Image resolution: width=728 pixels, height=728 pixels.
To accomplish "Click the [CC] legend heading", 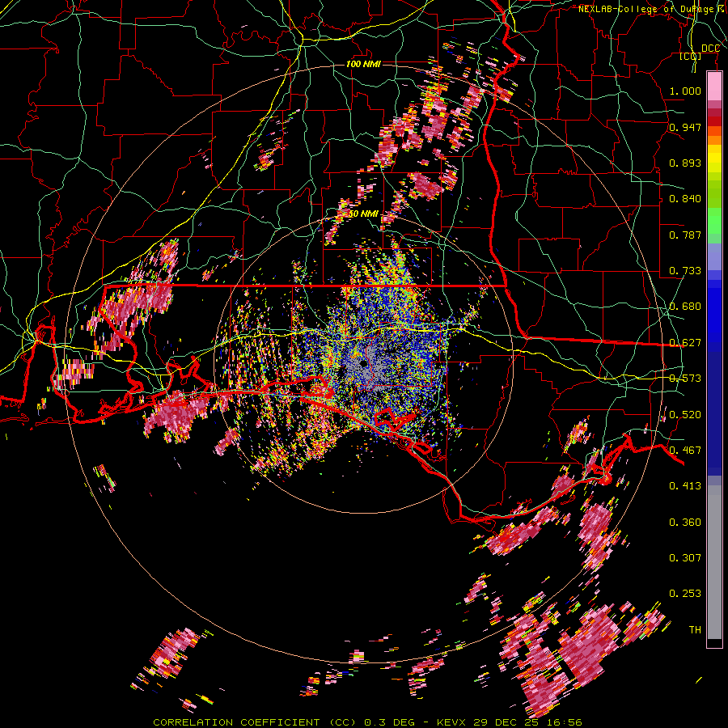I will 691,56.
